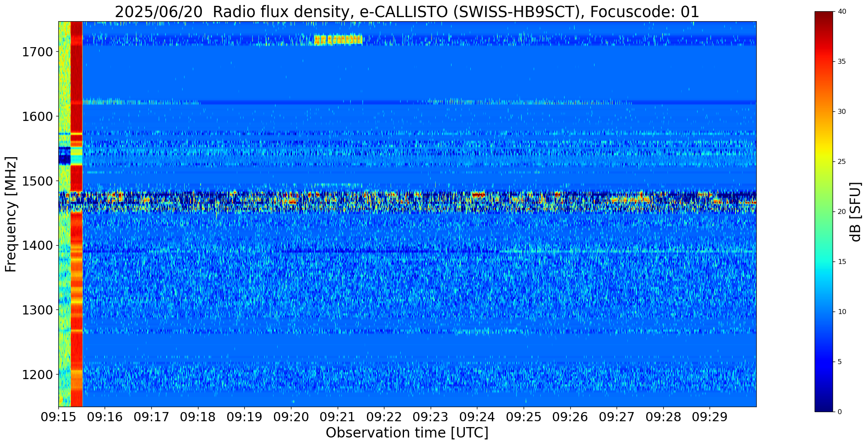Click the 1400 frequency tick label
The image size is (868, 445).
click(x=38, y=246)
